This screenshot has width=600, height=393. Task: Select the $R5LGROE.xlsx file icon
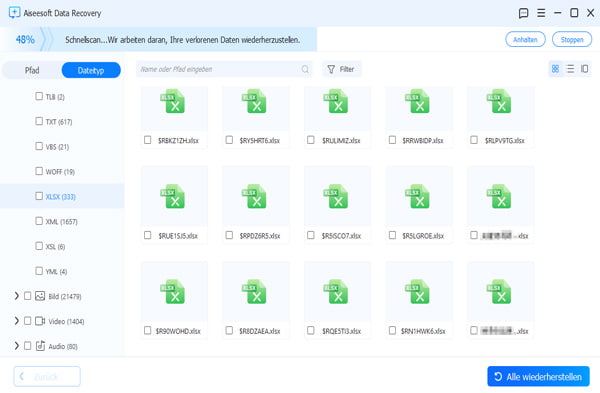[417, 196]
